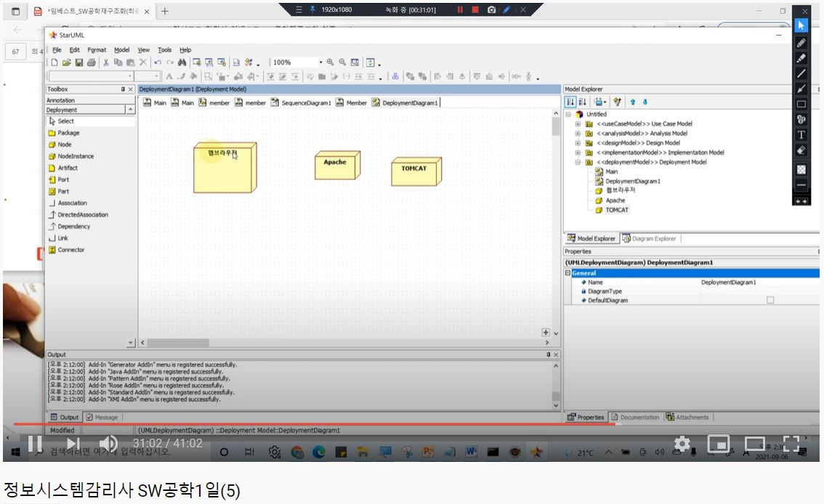Pause the video with player pause button
This screenshot has width=824, height=504.
35,444
